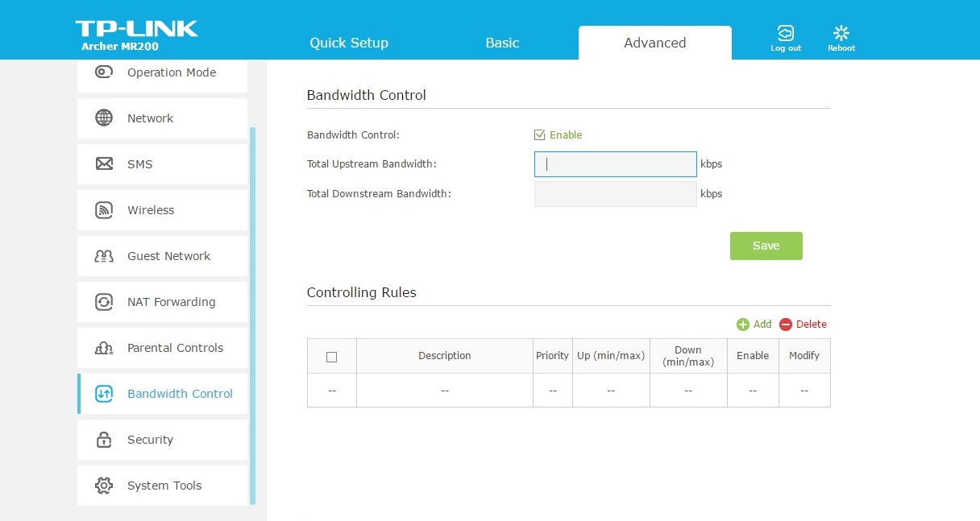Open SMS via the envelope icon
Viewport: 980px width, 521px height.
coord(104,164)
